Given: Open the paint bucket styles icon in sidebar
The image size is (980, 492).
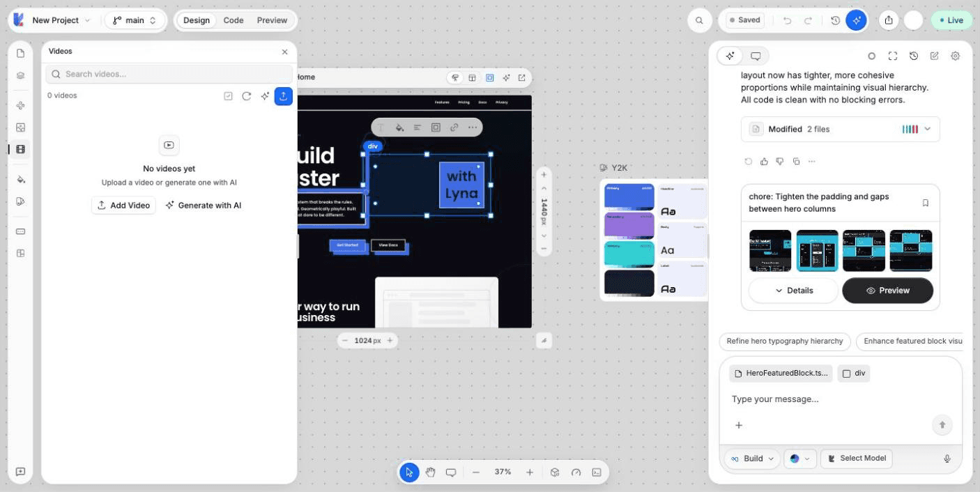Looking at the screenshot, I should pyautogui.click(x=20, y=179).
